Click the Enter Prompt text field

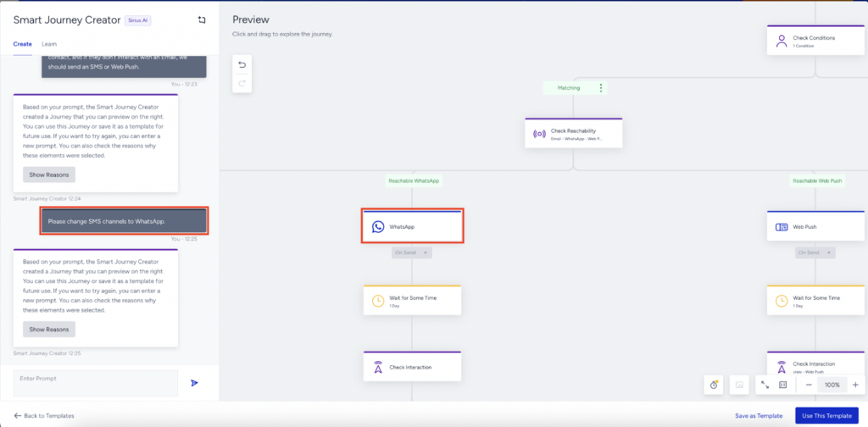click(95, 383)
